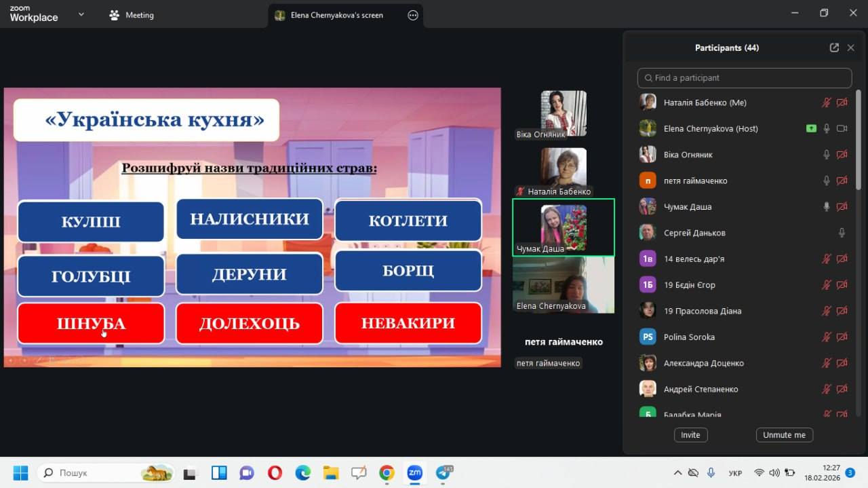The height and width of the screenshot is (488, 868).
Task: Click the microphone icon for Сергей Даньков
Action: [842, 233]
